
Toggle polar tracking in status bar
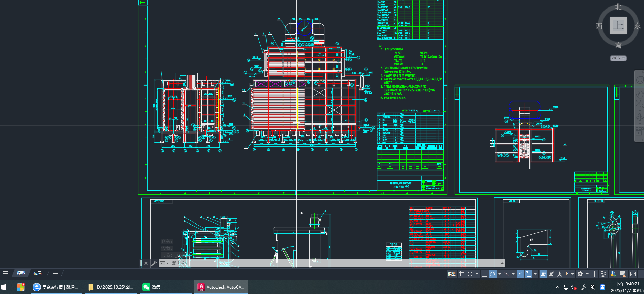pos(493,274)
